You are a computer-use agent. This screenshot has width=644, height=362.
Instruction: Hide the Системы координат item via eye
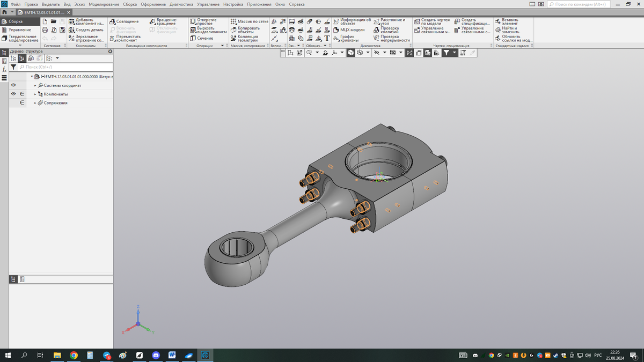click(x=13, y=85)
